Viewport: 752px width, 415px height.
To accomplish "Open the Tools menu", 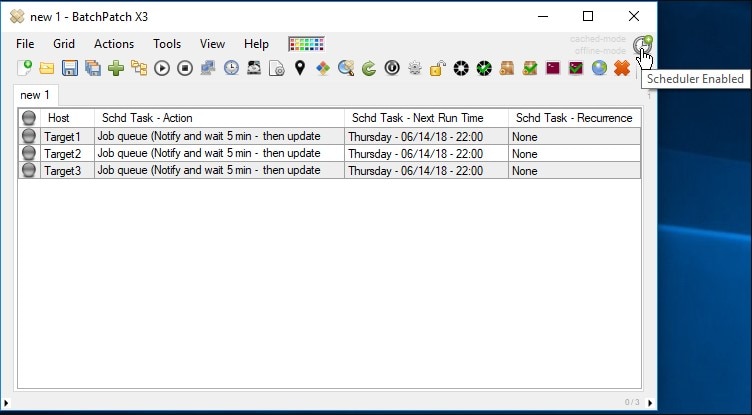I will click(167, 44).
